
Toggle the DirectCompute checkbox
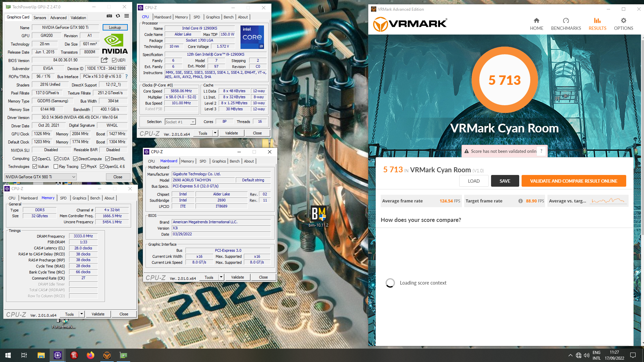(75, 159)
